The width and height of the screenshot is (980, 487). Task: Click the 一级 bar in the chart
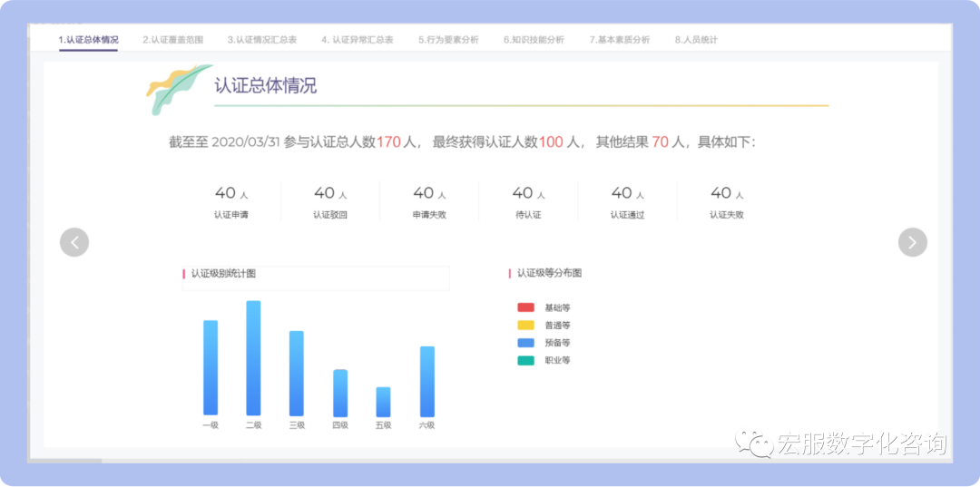[x=211, y=368]
